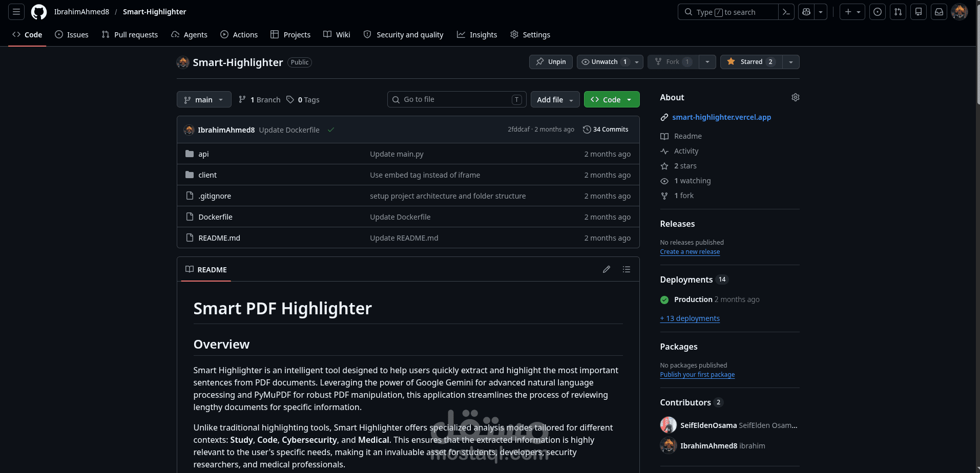Unpin the repository
The height and width of the screenshot is (473, 980).
pos(551,61)
